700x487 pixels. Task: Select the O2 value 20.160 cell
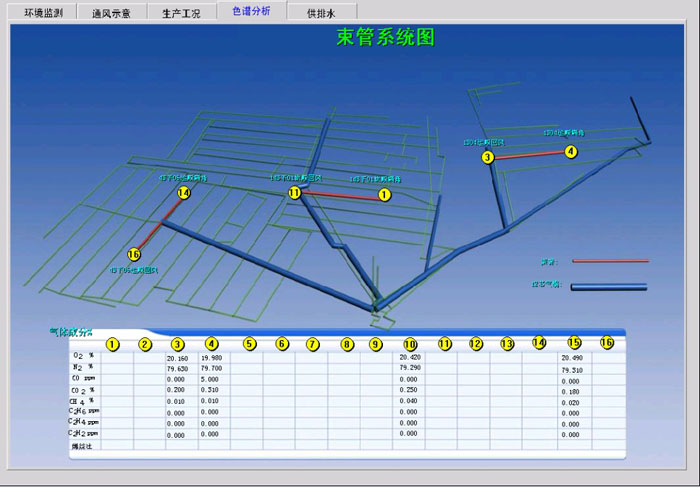pos(178,357)
